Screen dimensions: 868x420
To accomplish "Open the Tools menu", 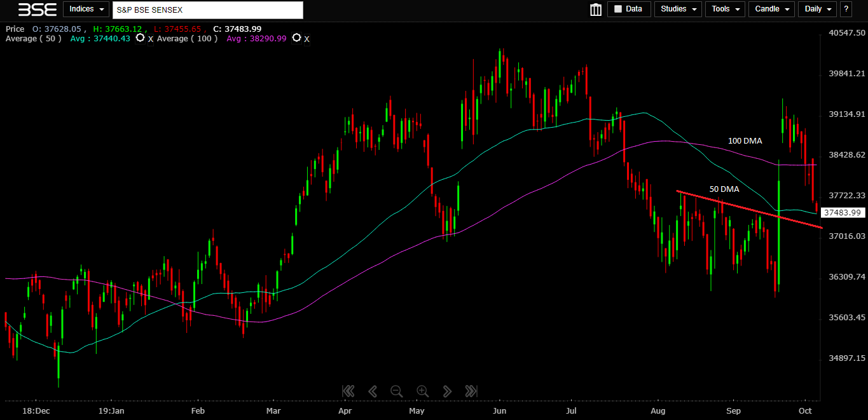I will click(x=725, y=10).
